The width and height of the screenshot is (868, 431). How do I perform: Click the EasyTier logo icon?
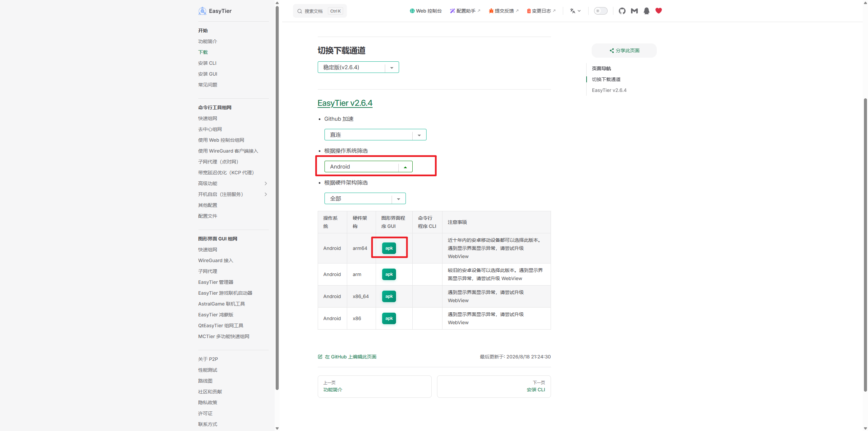click(202, 11)
